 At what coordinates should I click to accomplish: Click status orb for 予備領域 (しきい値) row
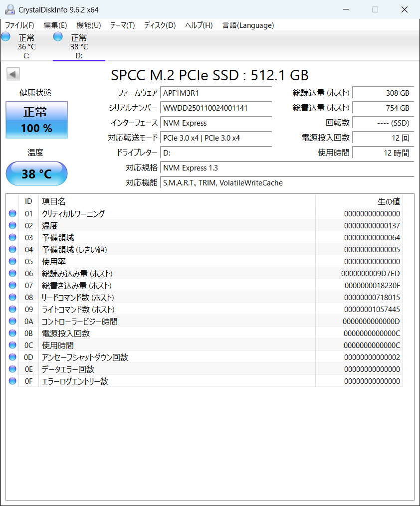[12, 249]
